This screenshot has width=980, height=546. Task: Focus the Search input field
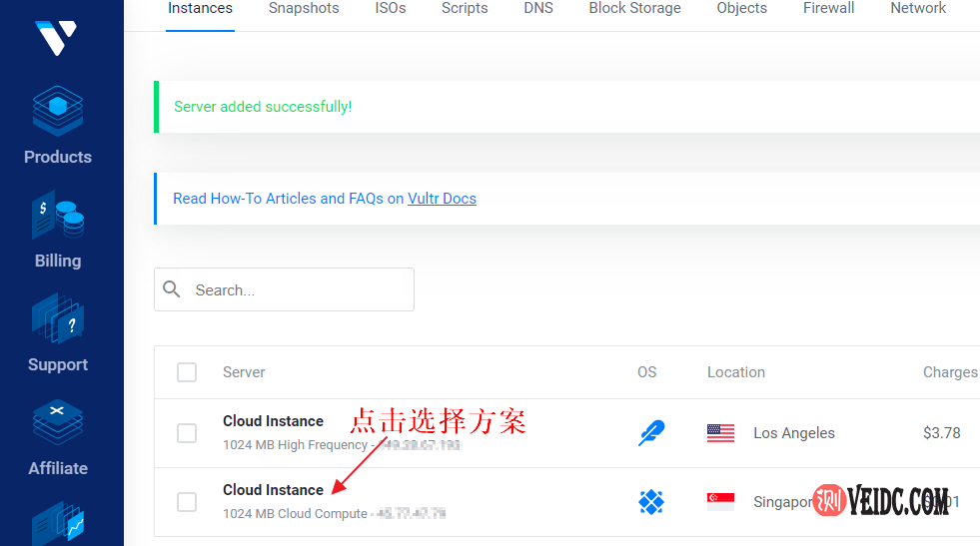(x=284, y=289)
